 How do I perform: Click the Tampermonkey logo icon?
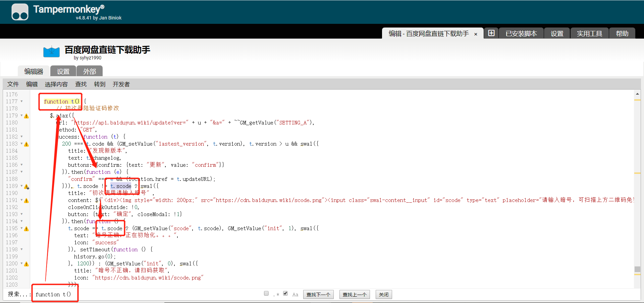pyautogui.click(x=20, y=12)
